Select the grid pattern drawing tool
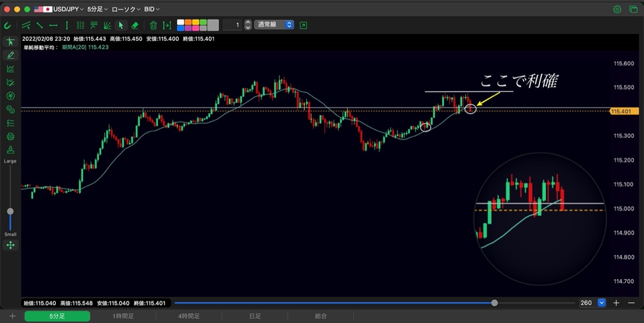The image size is (644, 323). (x=80, y=25)
